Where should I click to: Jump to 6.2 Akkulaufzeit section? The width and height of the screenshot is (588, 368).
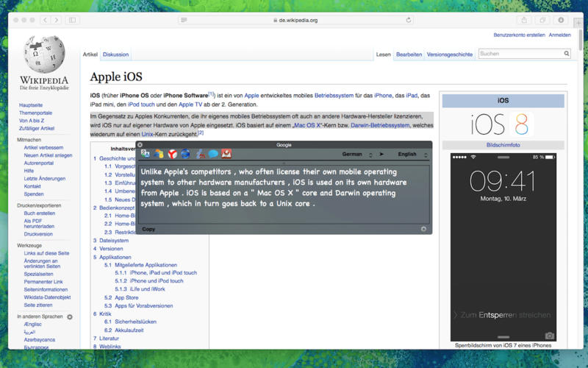pyautogui.click(x=124, y=330)
